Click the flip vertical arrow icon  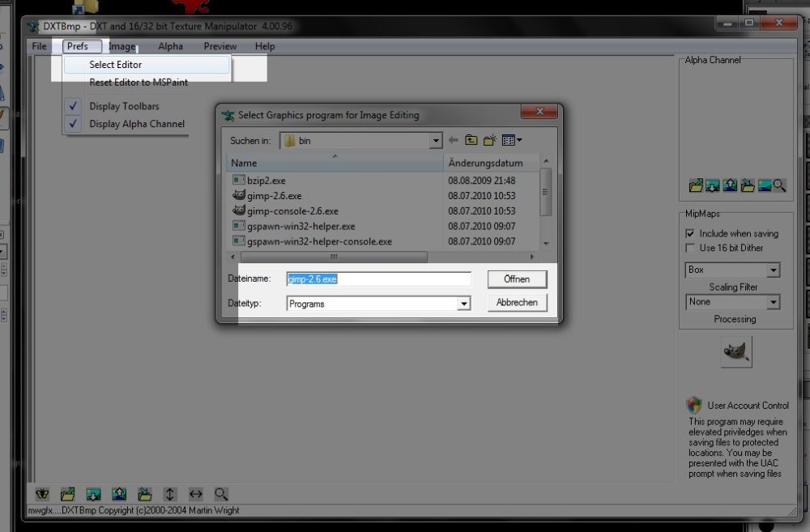pyautogui.click(x=170, y=494)
